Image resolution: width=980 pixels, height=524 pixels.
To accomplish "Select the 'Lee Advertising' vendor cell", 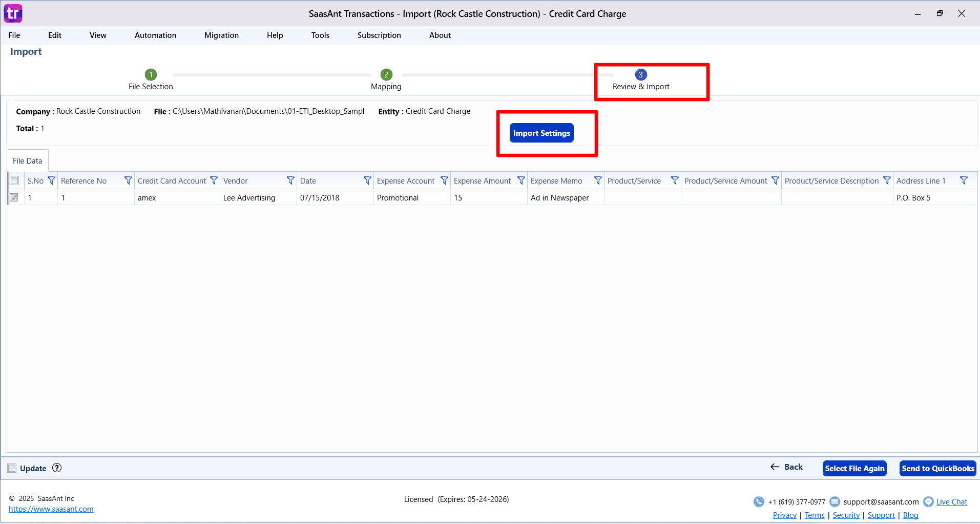I will coord(258,197).
